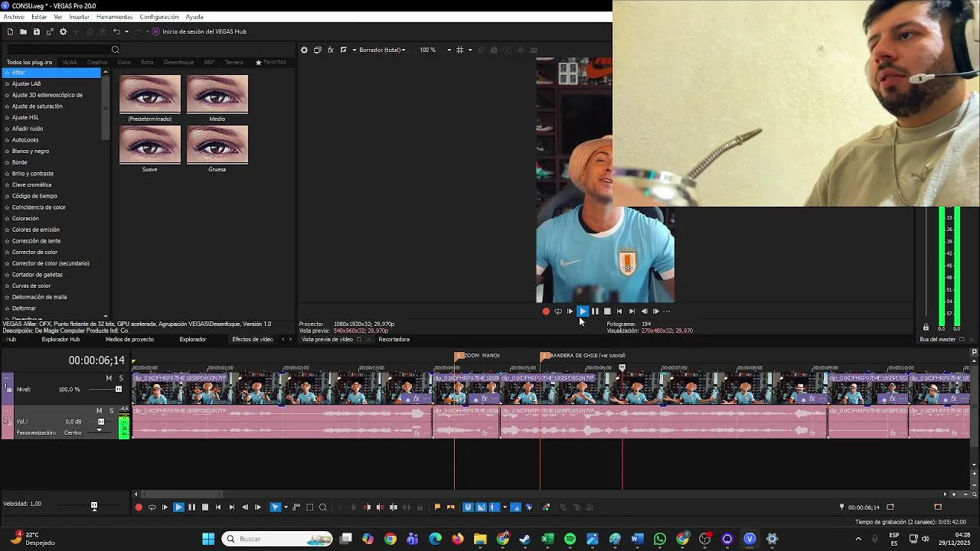Filter plug-ins by Color category
Screen dimensions: 980x551
pos(124,62)
